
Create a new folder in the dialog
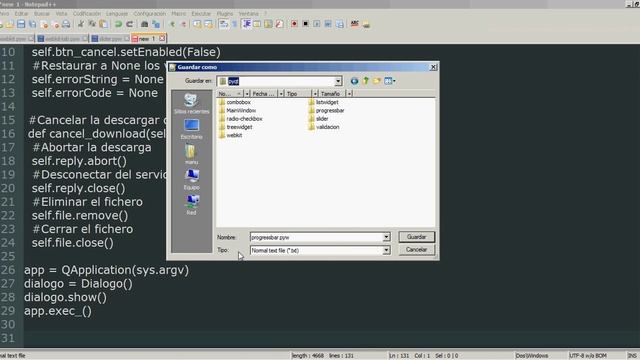377,81
